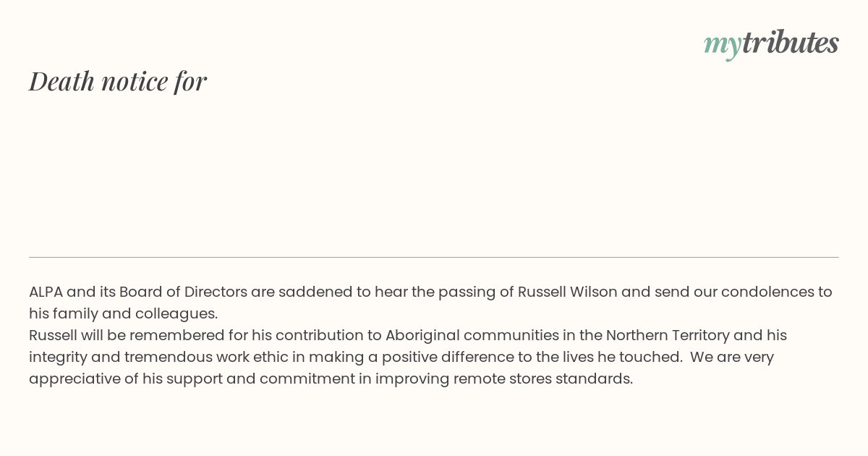Click the phrase "Board of Directors"
868x456 pixels.
click(x=183, y=292)
